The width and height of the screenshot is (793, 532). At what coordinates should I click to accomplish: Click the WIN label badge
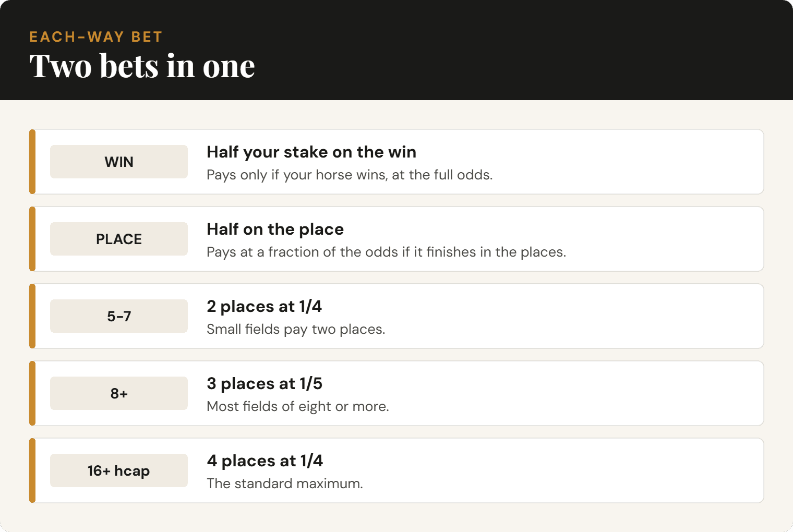coord(119,162)
